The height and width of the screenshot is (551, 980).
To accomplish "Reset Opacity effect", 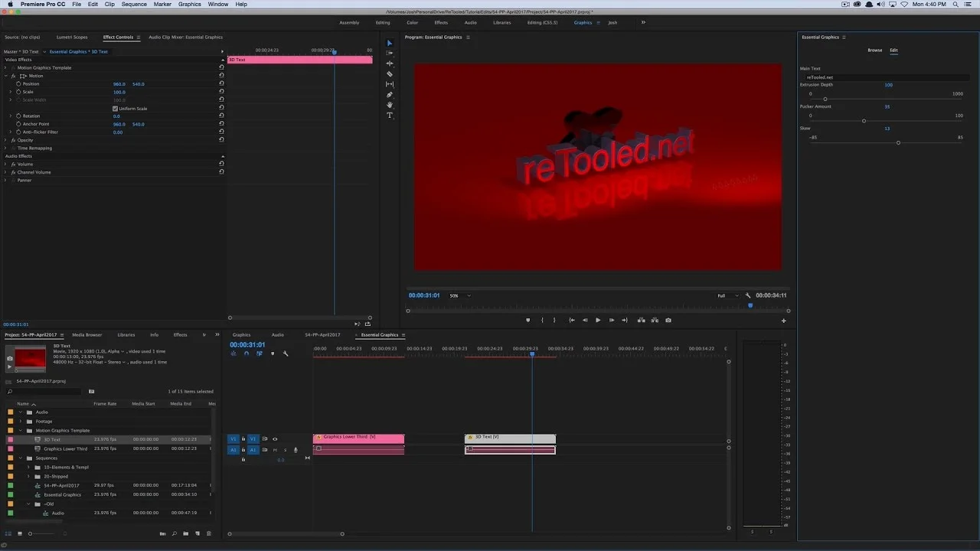I will 221,140.
